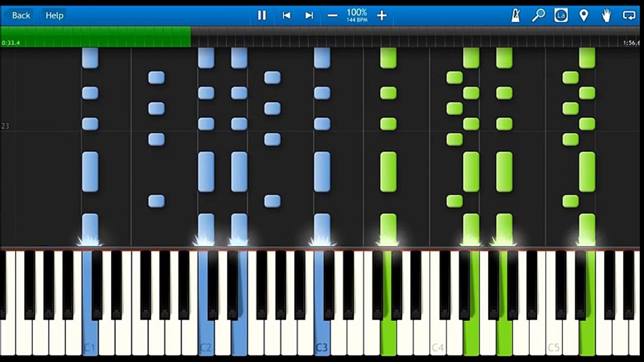The width and height of the screenshot is (644, 362).
Task: Open the hand practice settings icon
Action: coord(607,16)
